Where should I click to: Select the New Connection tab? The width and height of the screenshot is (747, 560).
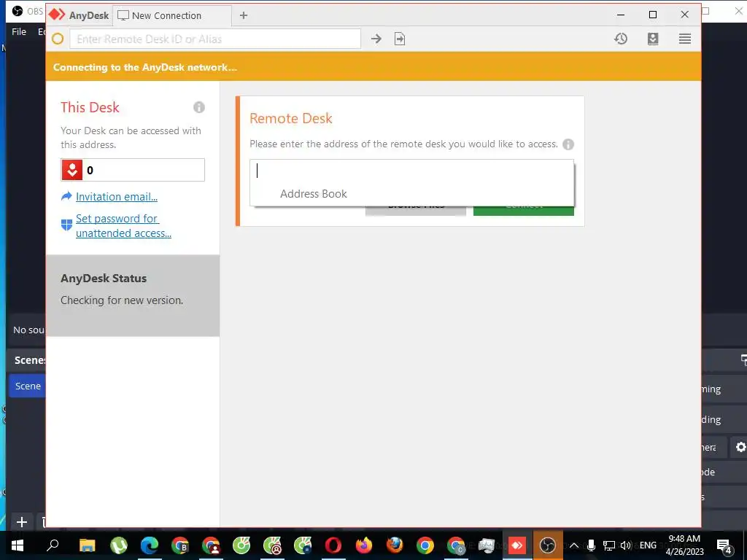[172, 15]
